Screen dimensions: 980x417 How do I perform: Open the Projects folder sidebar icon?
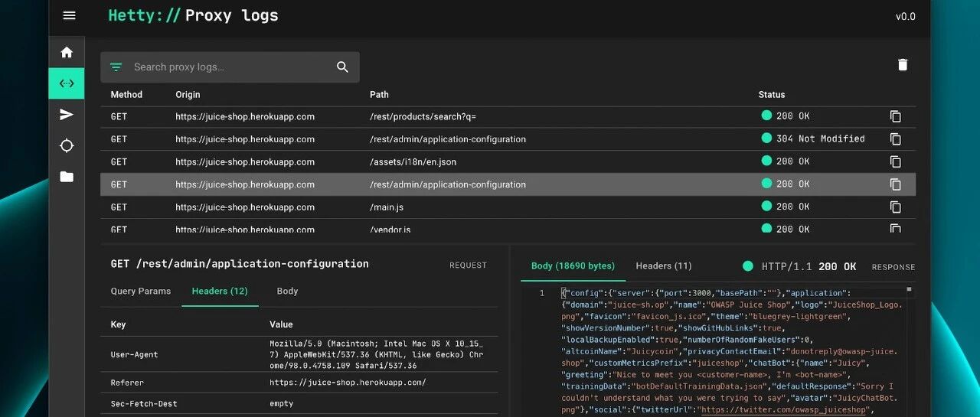(67, 177)
